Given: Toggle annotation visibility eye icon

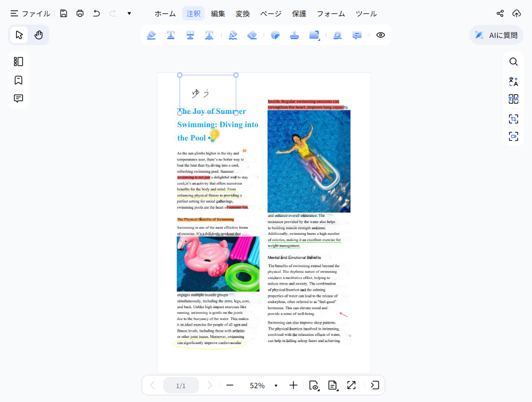Looking at the screenshot, I should coord(381,35).
